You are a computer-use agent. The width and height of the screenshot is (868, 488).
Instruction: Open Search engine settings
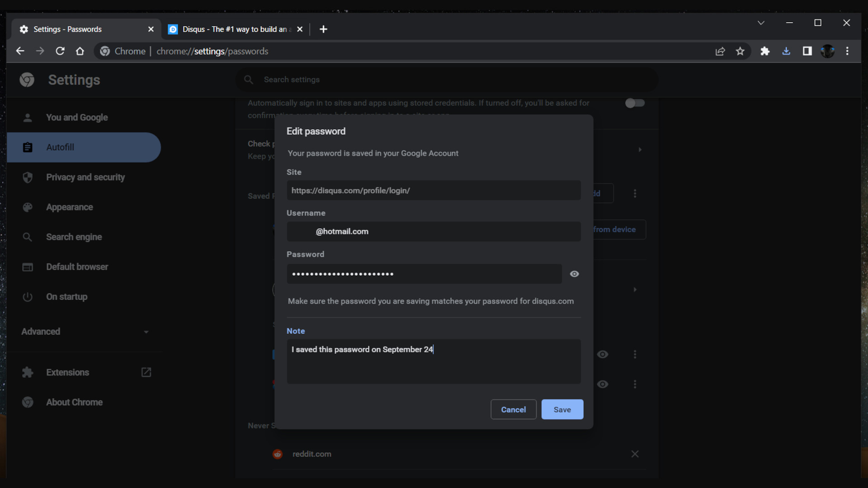(x=84, y=237)
